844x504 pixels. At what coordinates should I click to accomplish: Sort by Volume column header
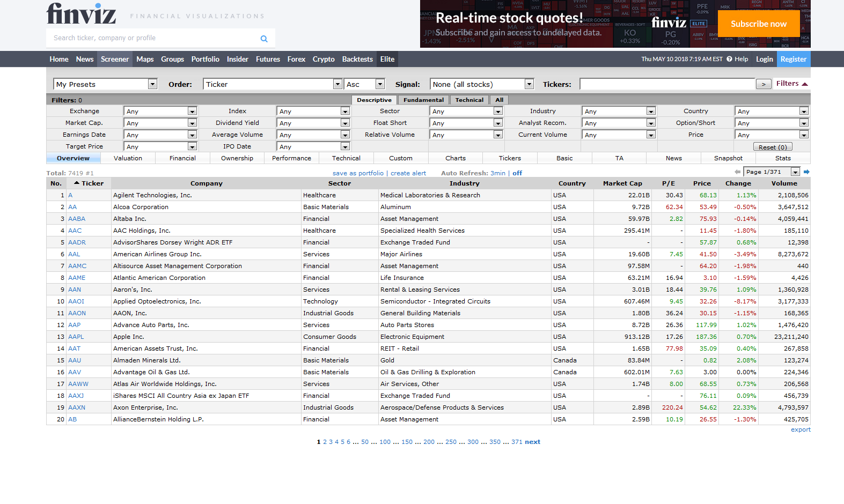(784, 183)
